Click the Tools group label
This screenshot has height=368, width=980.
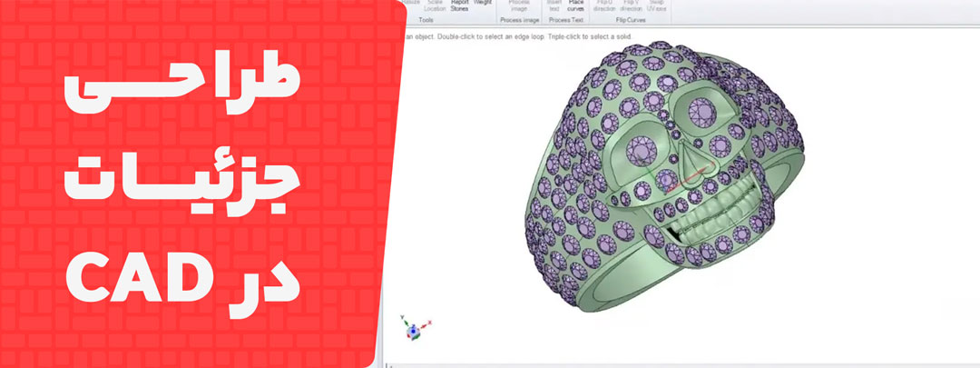[x=426, y=19]
